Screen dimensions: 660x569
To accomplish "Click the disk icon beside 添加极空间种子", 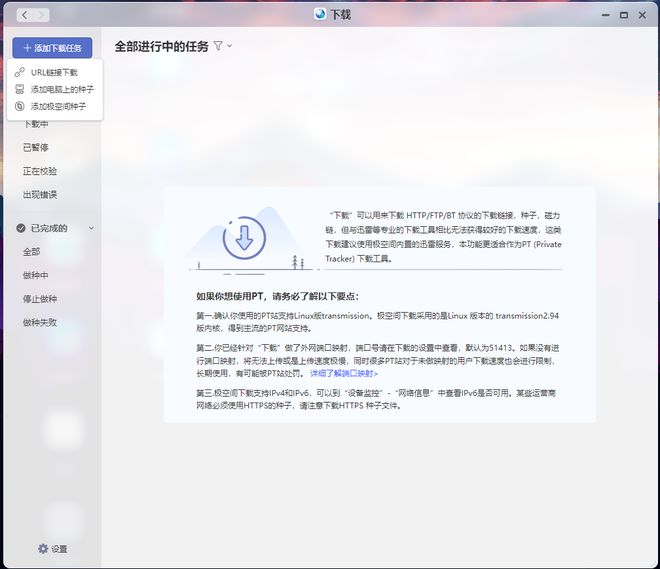I will click(x=19, y=106).
